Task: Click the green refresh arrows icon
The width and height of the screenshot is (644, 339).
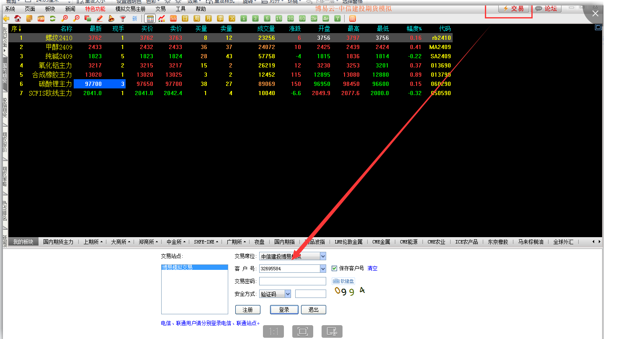Action: point(53,18)
